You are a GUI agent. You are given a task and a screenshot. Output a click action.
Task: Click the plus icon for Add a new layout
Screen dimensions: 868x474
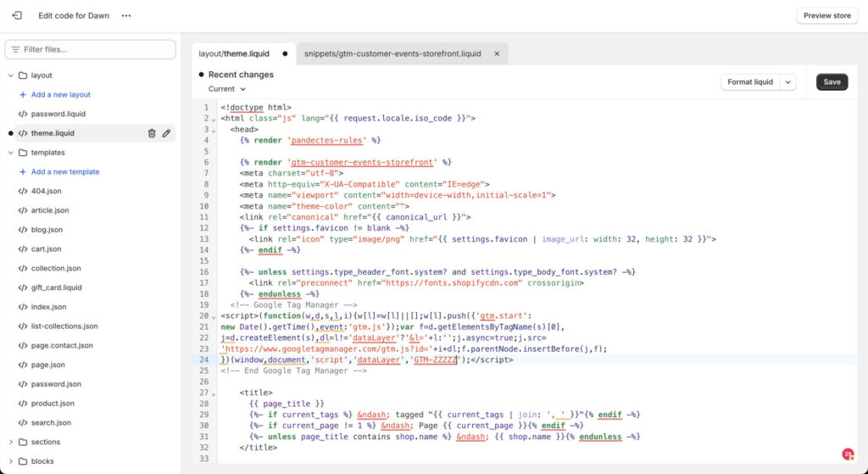(23, 95)
